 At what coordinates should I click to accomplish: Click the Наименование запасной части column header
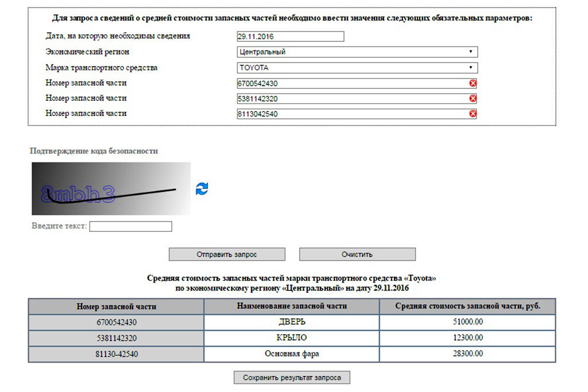click(292, 306)
